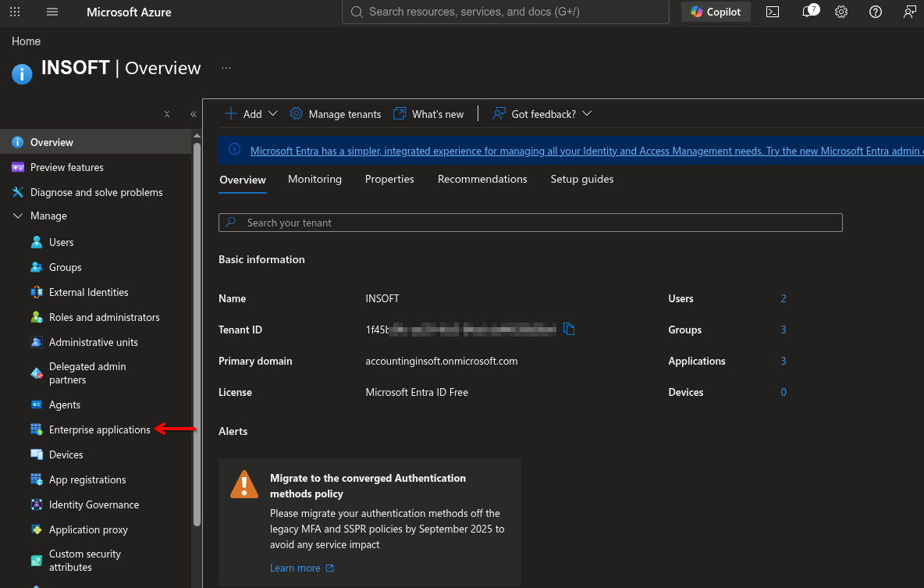Click the External Identities icon
Viewport: 924px width, 588px height.
[37, 292]
